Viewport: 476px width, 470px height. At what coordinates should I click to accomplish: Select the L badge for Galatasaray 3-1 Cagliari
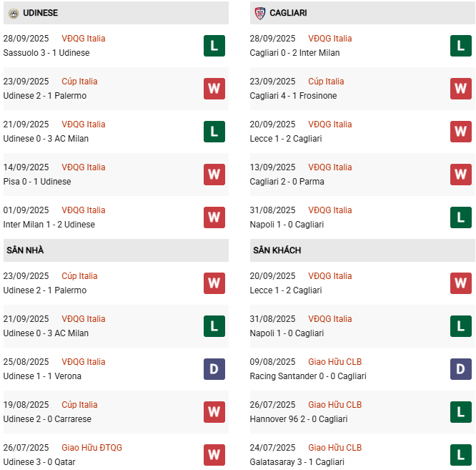[x=460, y=455]
